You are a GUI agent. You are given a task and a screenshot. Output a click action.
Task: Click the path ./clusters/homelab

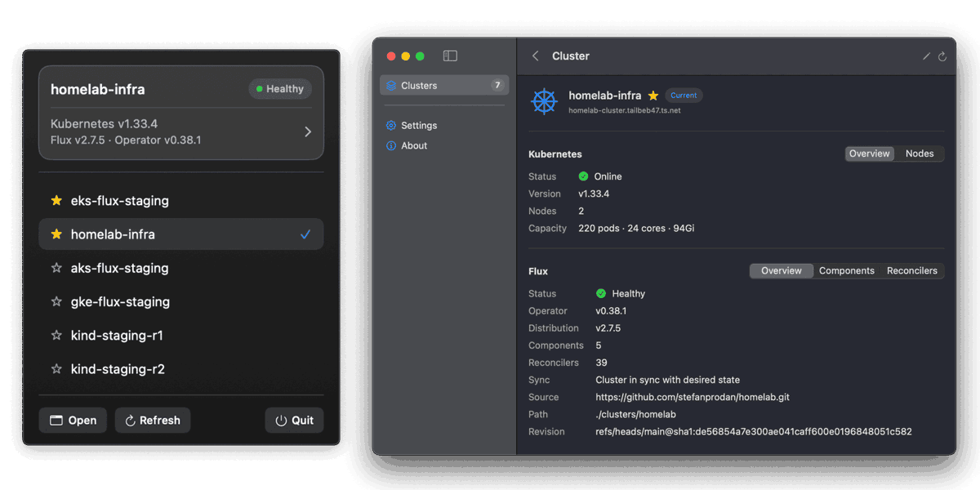click(636, 414)
